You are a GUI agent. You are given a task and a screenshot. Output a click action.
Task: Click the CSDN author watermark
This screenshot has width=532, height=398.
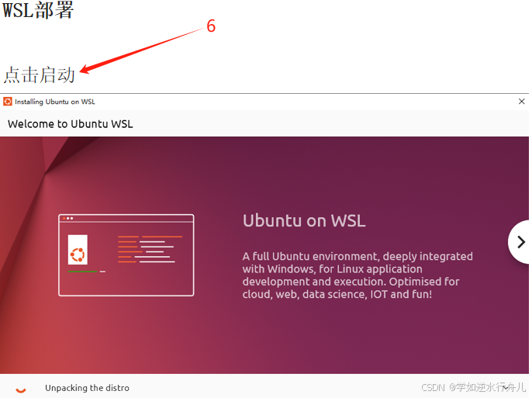(473, 387)
